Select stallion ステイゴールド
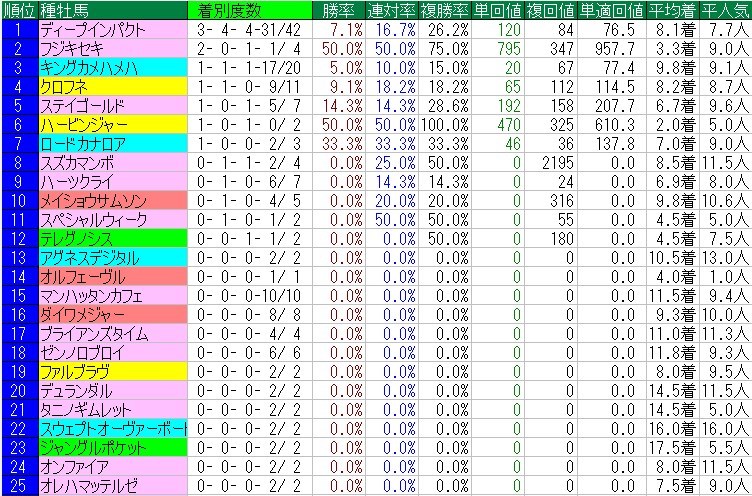 (112, 106)
